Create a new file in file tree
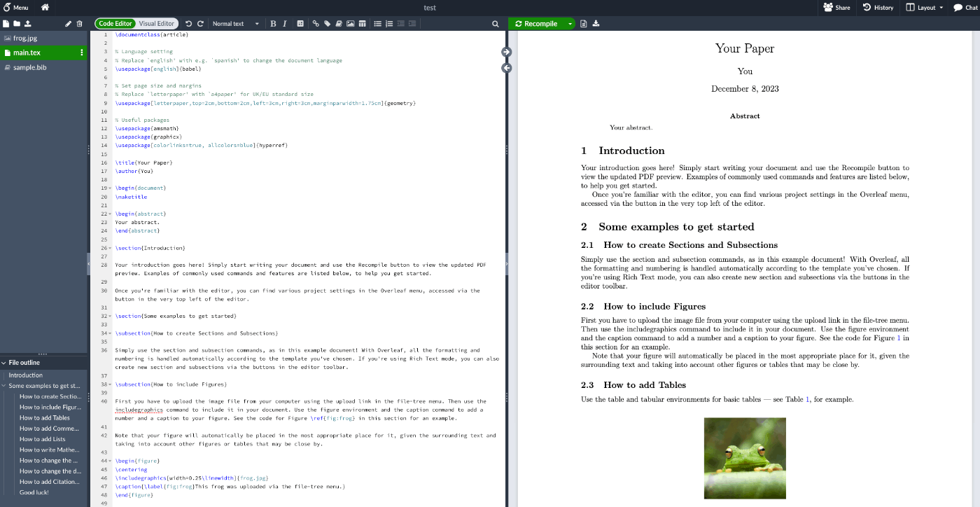Image resolution: width=980 pixels, height=507 pixels. coord(6,24)
